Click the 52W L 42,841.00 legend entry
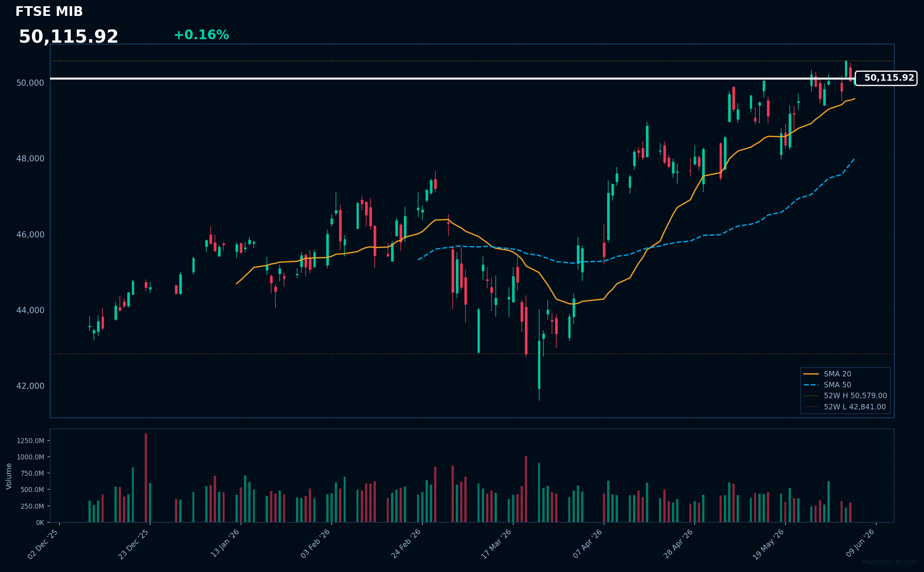Viewport: 924px width, 572px height. 844,407
